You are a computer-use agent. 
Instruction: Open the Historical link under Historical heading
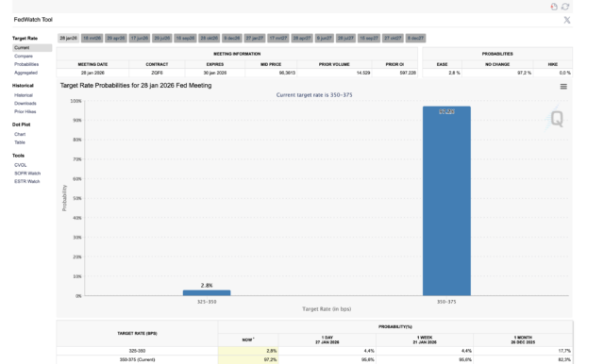coord(24,95)
